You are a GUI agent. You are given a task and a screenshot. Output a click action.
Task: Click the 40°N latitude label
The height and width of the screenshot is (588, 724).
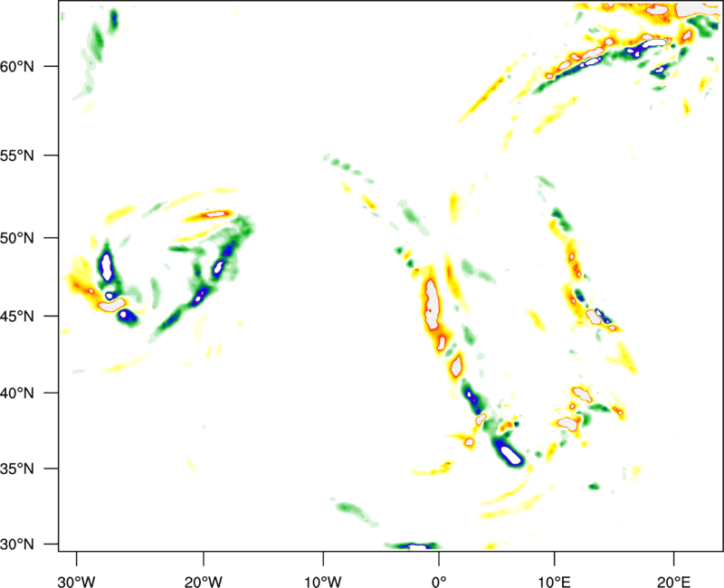click(x=17, y=394)
